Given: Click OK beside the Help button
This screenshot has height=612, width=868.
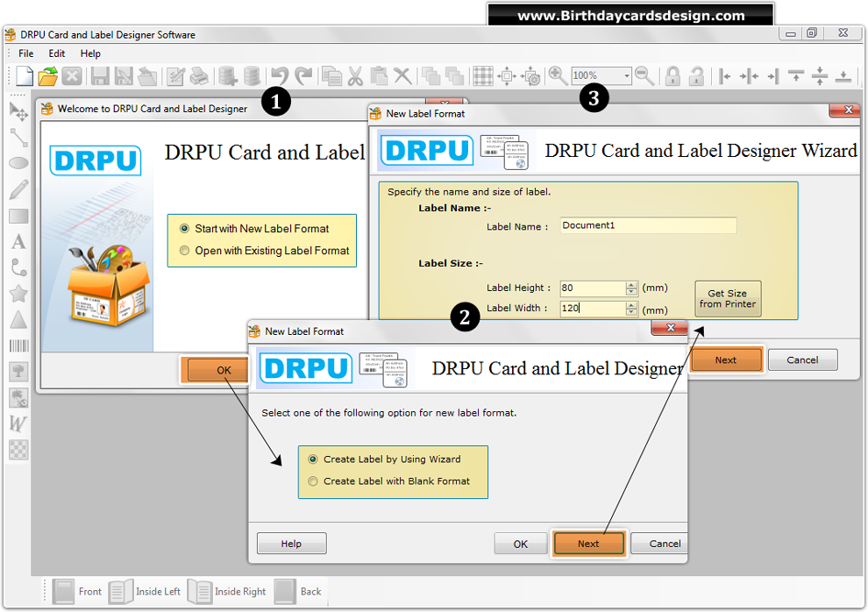Looking at the screenshot, I should [x=521, y=544].
